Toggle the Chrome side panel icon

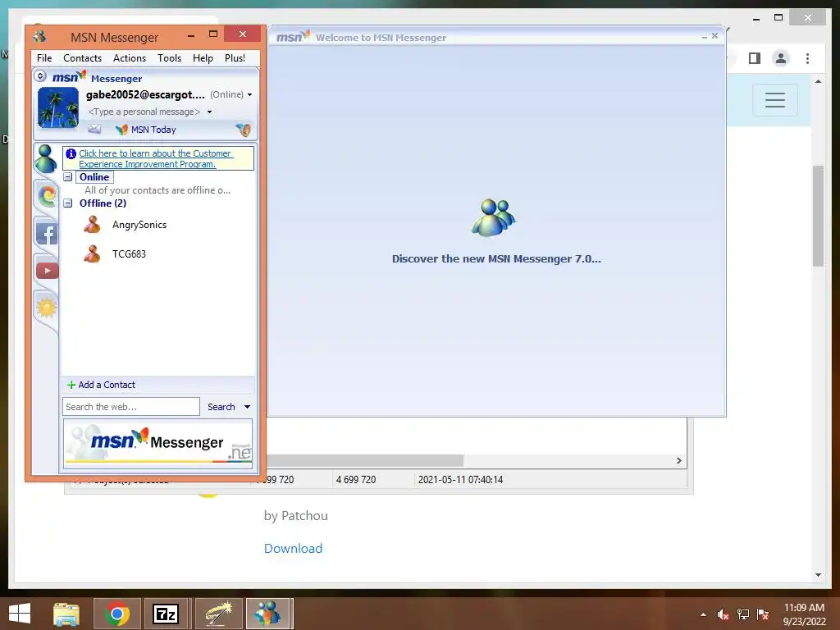(x=755, y=58)
